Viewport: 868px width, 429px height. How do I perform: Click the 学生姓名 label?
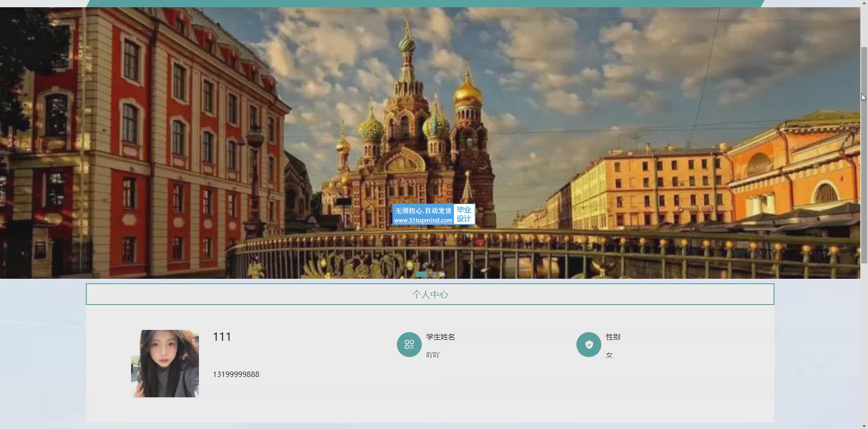pos(440,337)
